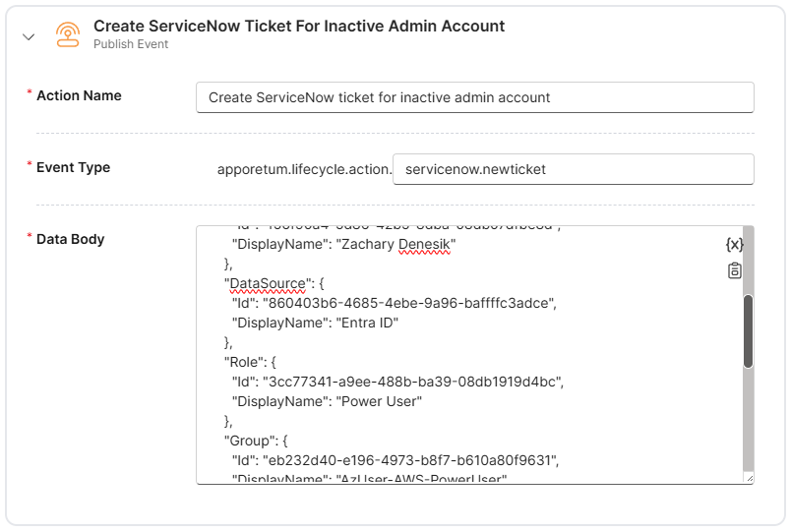Click into the Action Name input field
Image resolution: width=790 pixels, height=532 pixels.
pos(475,97)
